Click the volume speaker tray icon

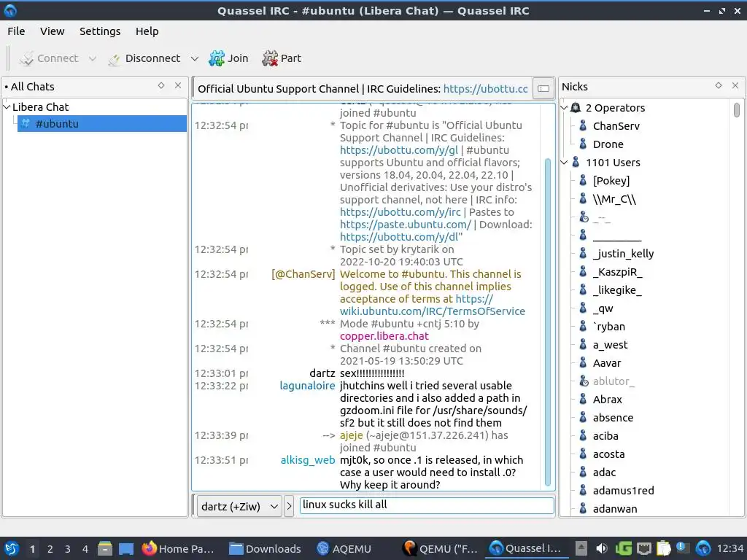[602, 548]
